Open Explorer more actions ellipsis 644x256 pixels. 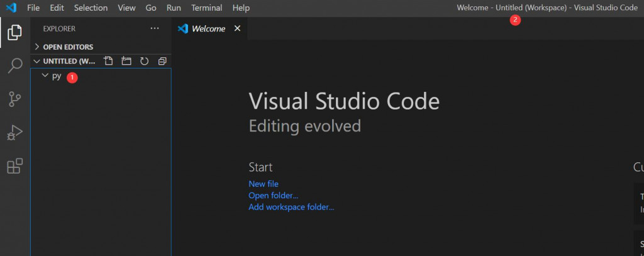click(155, 28)
